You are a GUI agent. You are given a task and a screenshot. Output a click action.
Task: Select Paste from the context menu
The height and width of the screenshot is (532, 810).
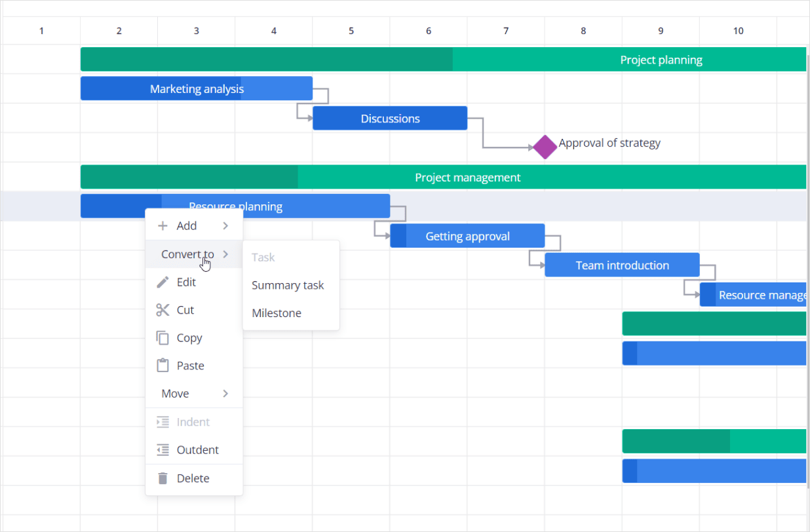[x=190, y=366]
